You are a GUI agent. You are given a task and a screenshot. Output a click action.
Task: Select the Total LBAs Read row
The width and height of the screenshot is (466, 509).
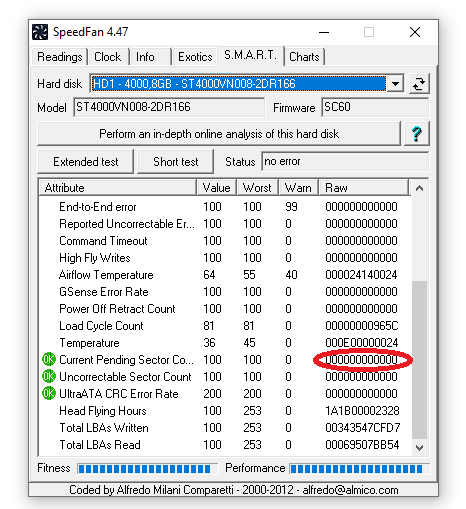point(225,445)
